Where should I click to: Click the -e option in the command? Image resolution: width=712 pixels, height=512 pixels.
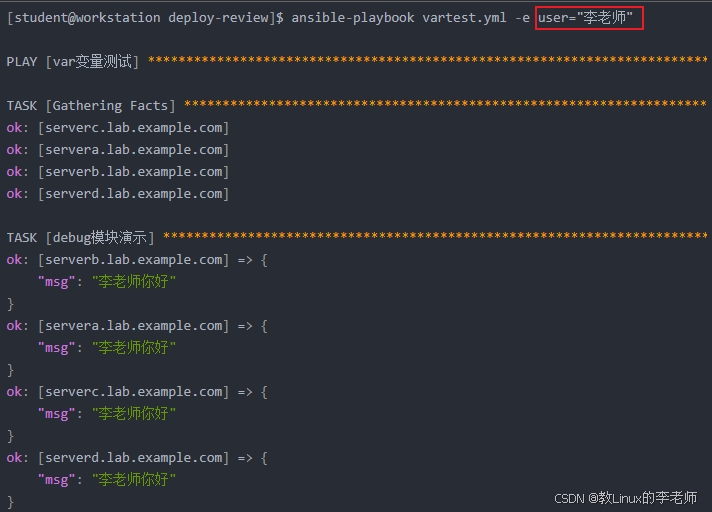click(522, 18)
